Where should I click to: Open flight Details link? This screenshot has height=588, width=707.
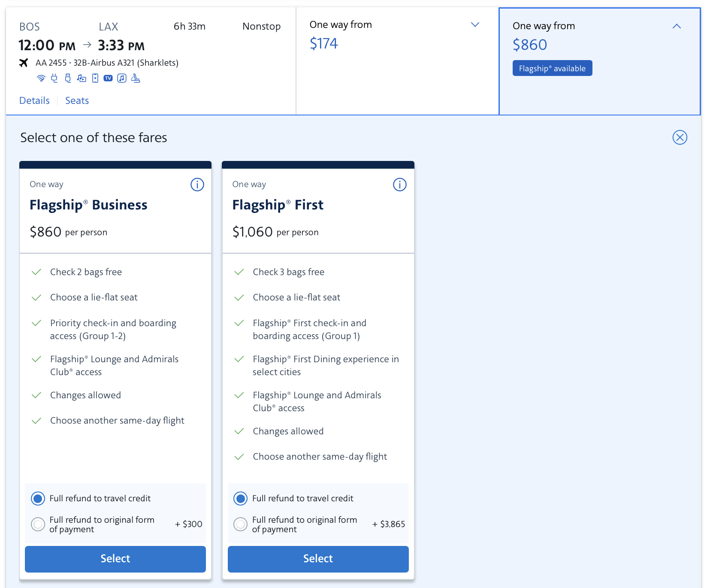(x=34, y=100)
